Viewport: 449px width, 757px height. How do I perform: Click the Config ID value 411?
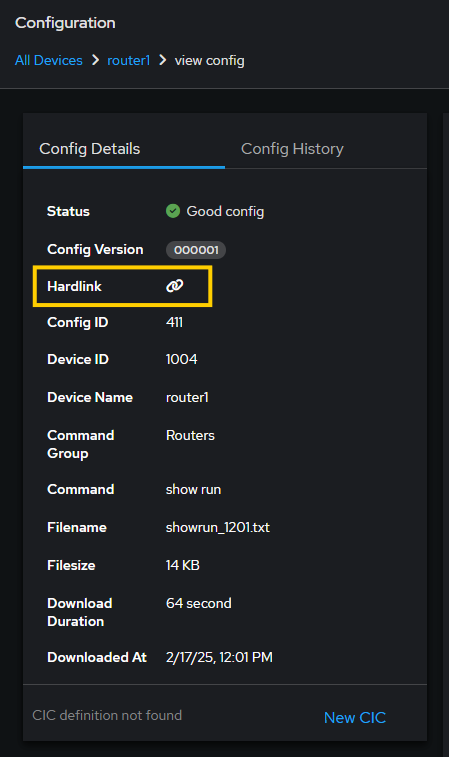point(174,322)
